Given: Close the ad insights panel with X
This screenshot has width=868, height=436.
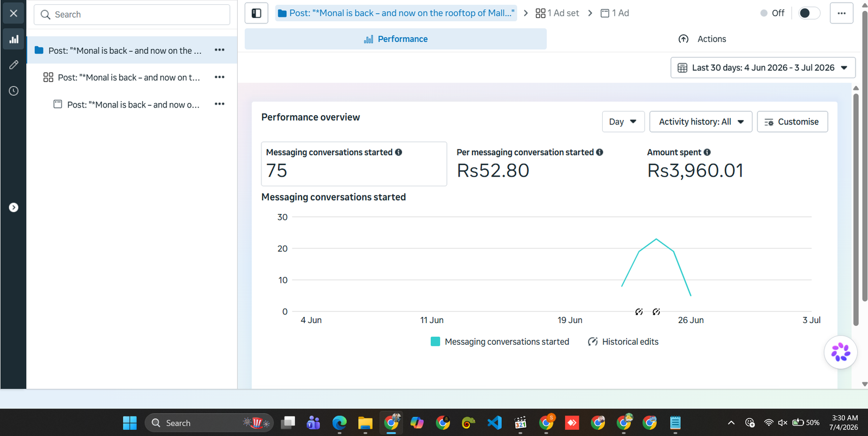Looking at the screenshot, I should coord(14,13).
